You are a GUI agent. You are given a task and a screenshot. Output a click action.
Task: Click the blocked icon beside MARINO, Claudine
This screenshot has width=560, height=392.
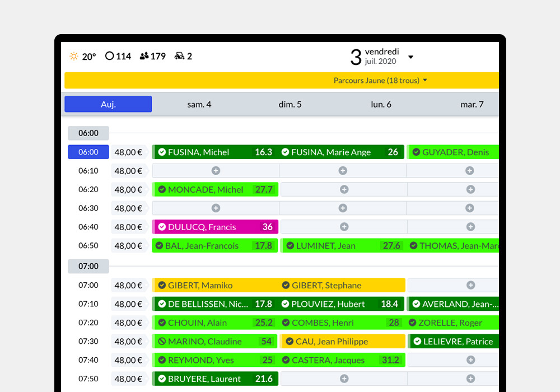coord(162,341)
